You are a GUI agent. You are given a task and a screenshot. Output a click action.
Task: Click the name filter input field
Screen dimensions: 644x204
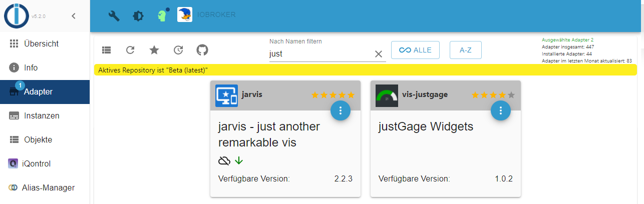tap(320, 53)
